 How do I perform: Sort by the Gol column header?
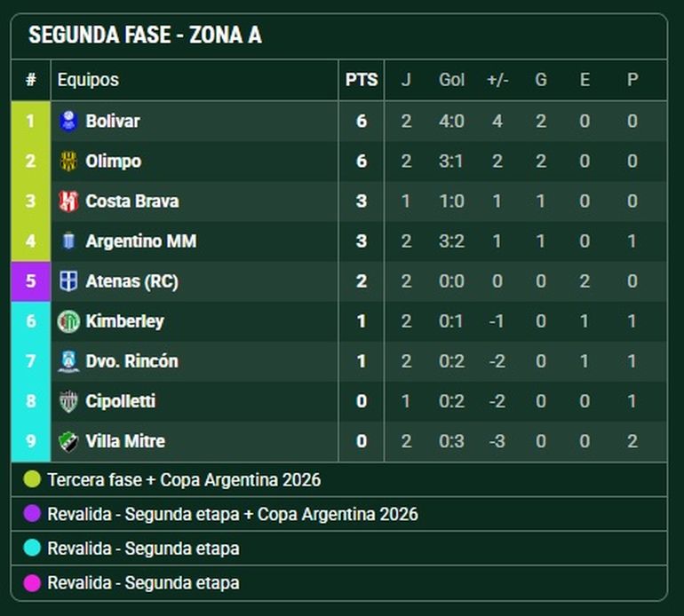[x=451, y=80]
